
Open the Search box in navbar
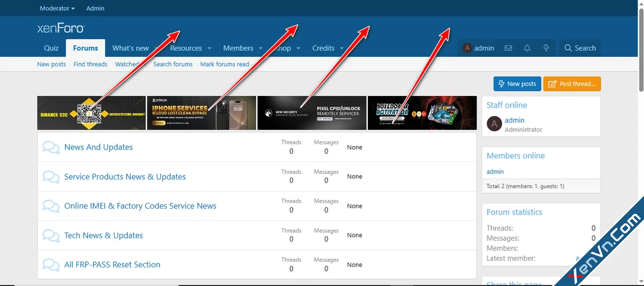tap(580, 48)
